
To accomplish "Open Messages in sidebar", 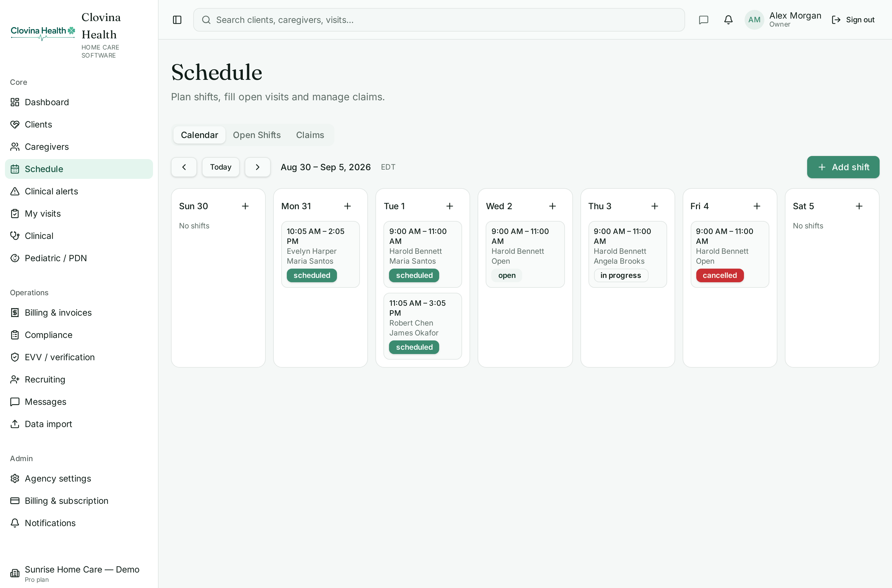I will (x=79, y=402).
